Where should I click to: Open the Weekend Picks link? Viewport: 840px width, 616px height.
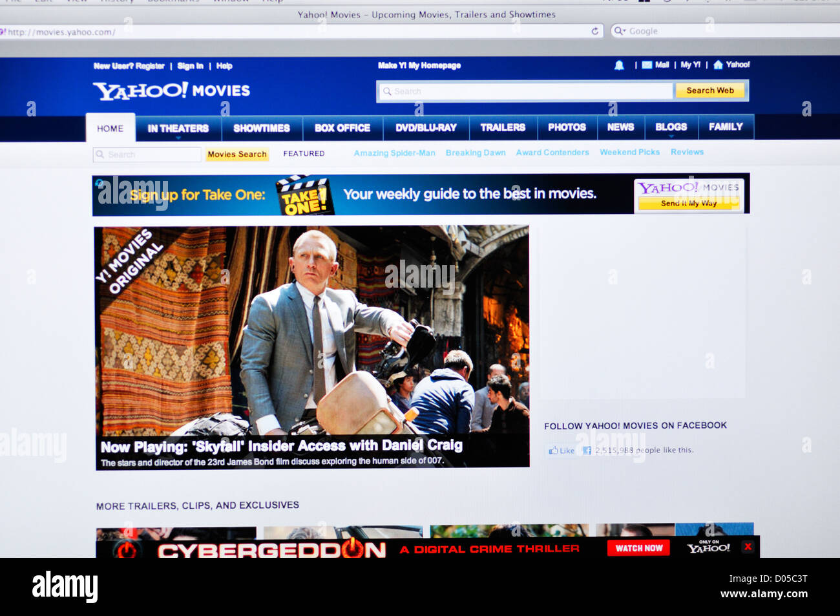pos(629,152)
